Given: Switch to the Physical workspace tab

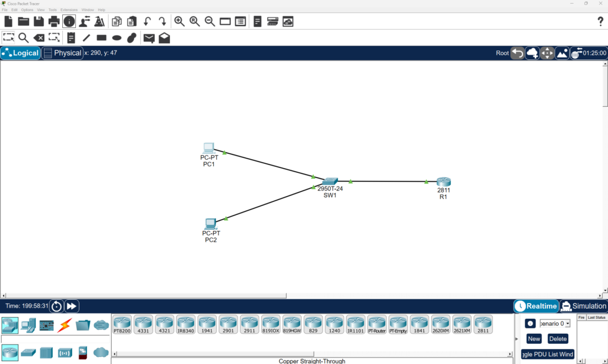Looking at the screenshot, I should [62, 52].
